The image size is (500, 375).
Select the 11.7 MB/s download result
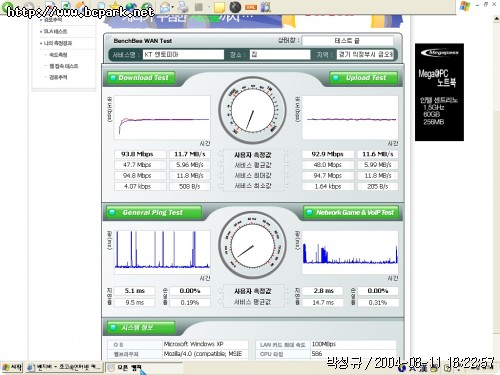coord(190,154)
